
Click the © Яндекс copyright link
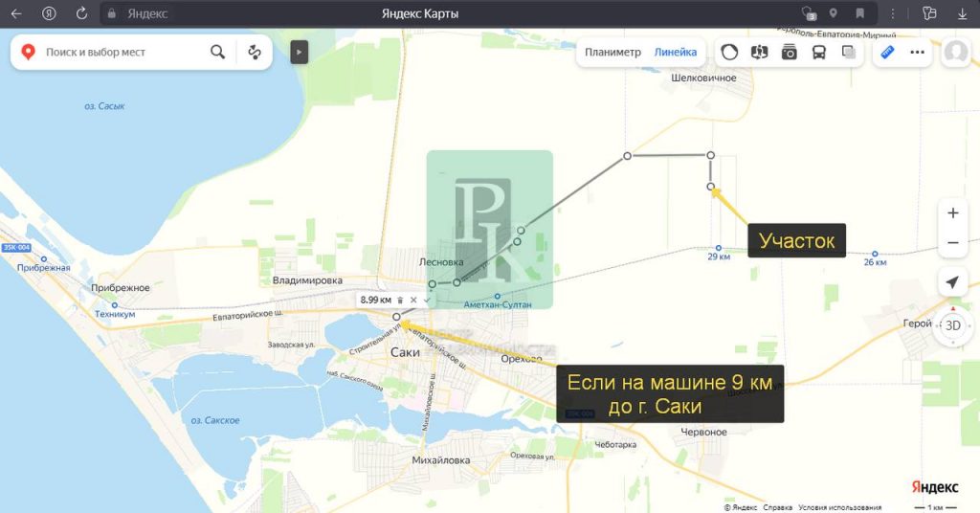pyautogui.click(x=741, y=507)
